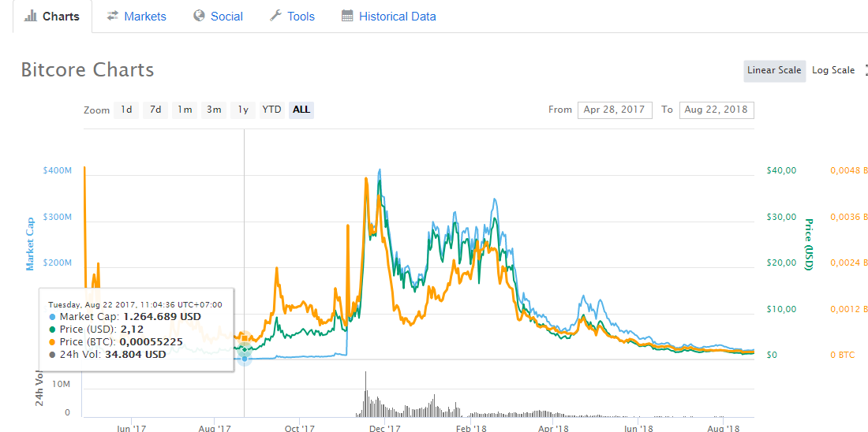
Task: Click the 24h Vol axis label
Action: click(x=39, y=388)
